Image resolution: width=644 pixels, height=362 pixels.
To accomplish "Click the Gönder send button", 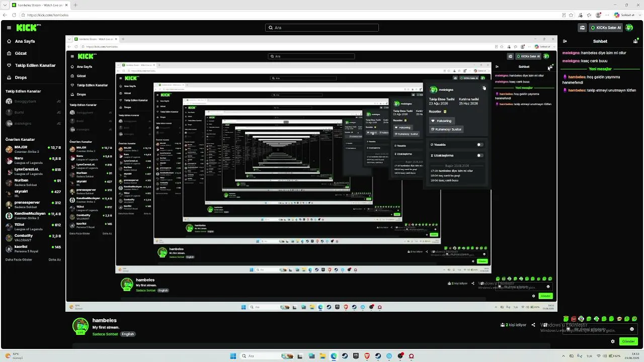I will click(x=628, y=341).
